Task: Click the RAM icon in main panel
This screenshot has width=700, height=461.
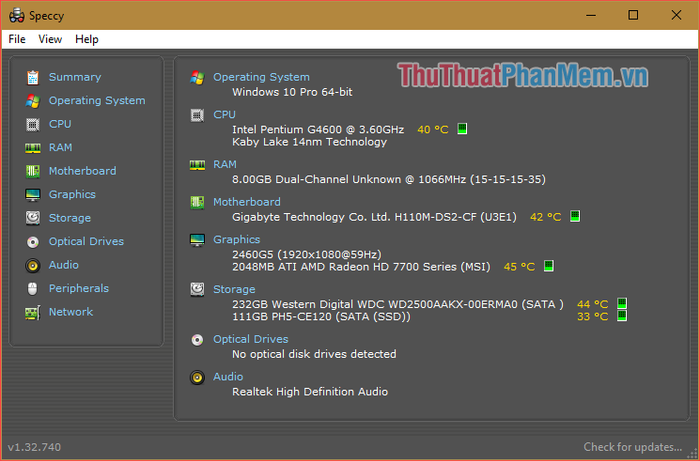Action: click(197, 165)
